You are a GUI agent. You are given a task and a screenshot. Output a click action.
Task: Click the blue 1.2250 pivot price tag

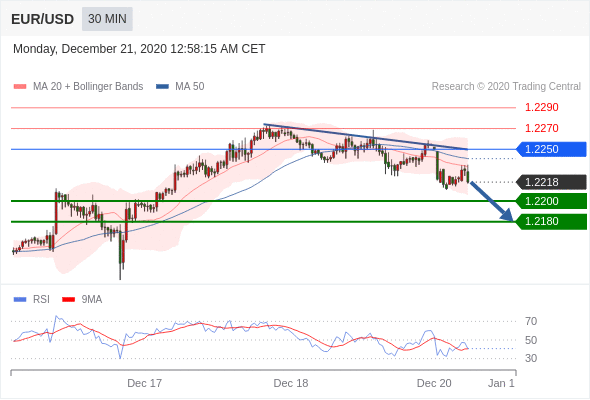[x=551, y=149]
